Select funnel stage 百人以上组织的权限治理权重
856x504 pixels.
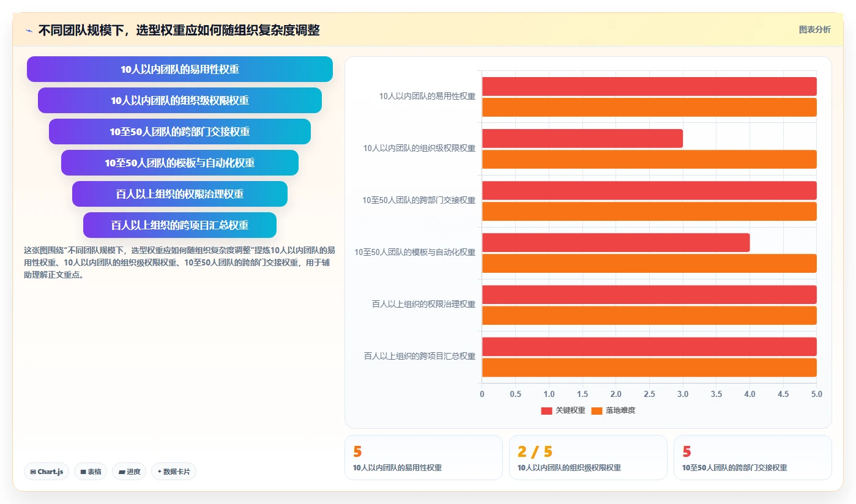(180, 194)
